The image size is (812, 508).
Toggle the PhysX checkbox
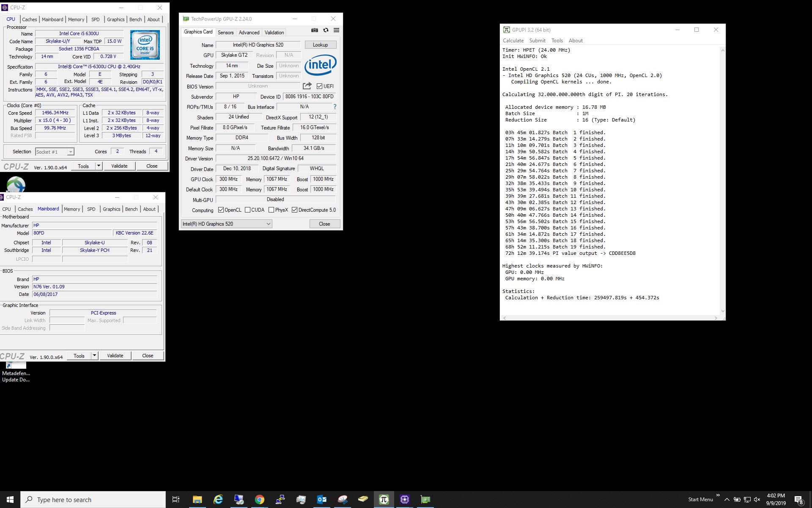[x=271, y=210]
